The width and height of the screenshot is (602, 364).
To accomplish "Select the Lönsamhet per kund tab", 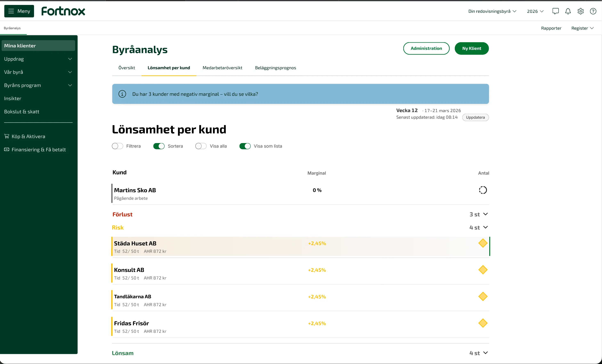I will tap(169, 68).
